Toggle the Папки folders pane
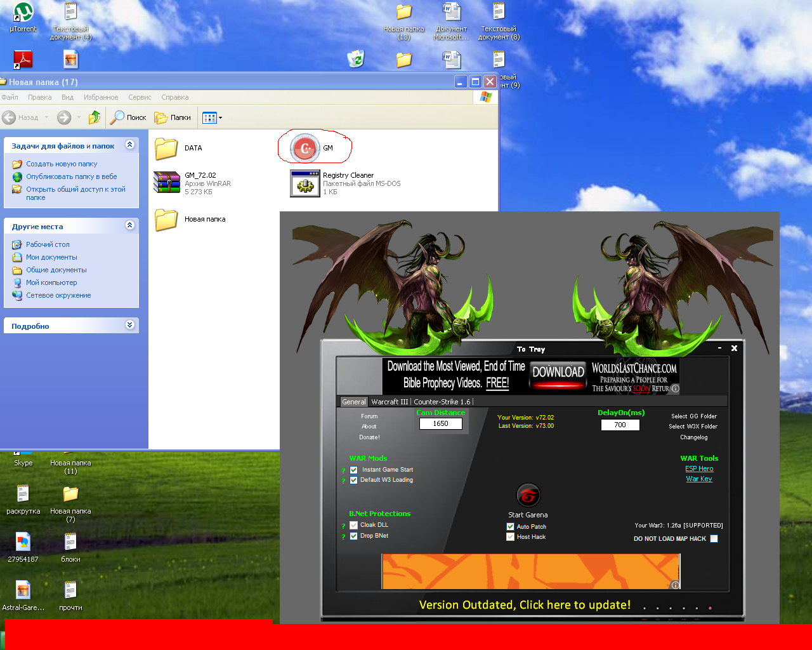Image resolution: width=812 pixels, height=650 pixels. [x=173, y=117]
